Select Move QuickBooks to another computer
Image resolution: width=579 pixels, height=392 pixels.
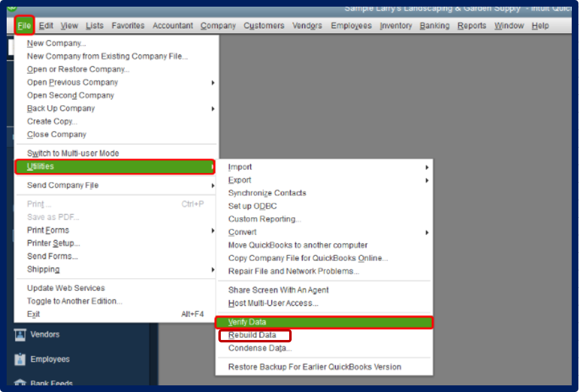324,246
